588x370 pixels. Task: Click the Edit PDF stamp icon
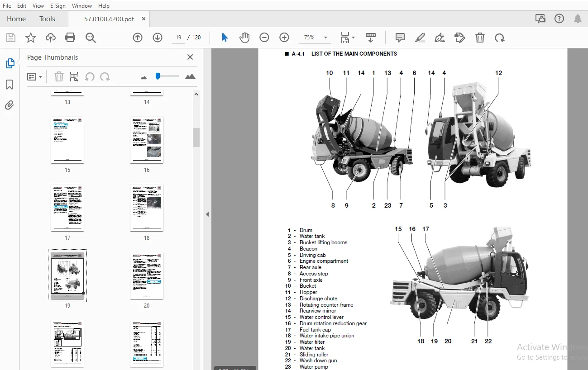[x=459, y=38]
